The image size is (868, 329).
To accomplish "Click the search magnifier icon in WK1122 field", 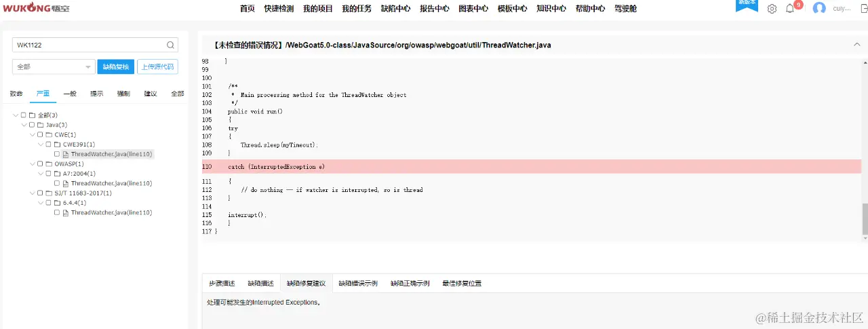I will point(170,45).
